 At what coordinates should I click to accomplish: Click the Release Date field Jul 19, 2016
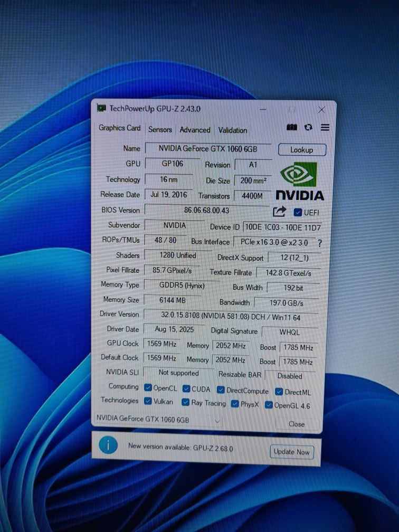tap(169, 194)
